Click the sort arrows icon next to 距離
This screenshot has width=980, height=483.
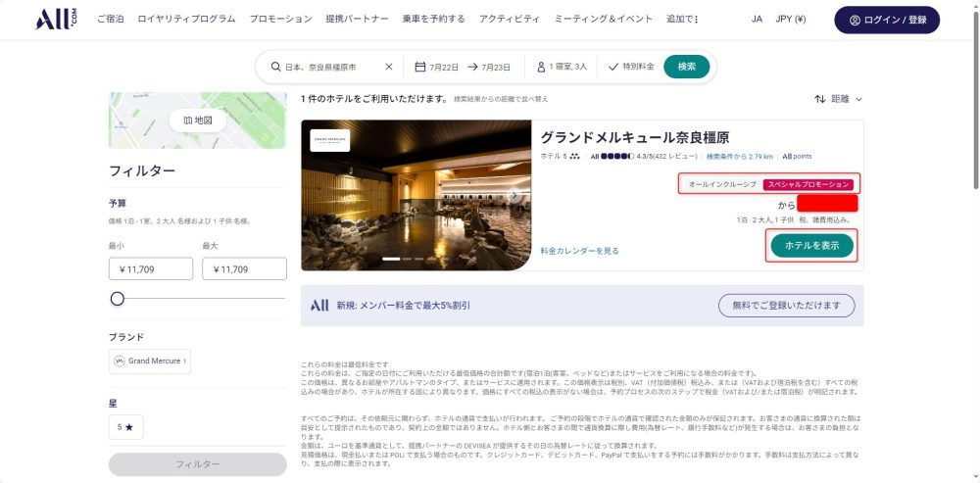[x=820, y=99]
